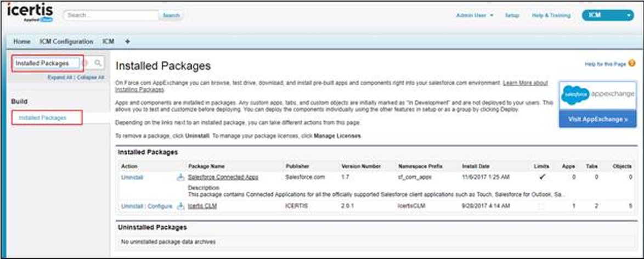Switch to the ICM tab
Viewport: 644px width, 259px height.
(109, 42)
